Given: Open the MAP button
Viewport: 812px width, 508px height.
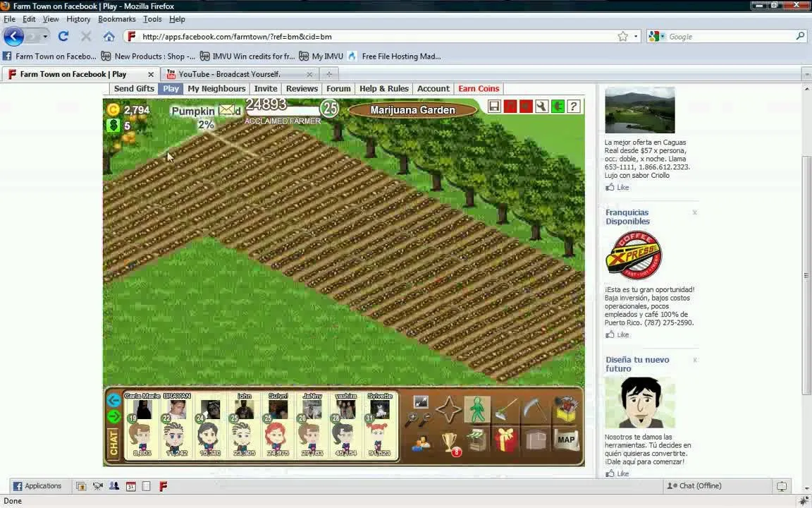Looking at the screenshot, I should (x=565, y=440).
